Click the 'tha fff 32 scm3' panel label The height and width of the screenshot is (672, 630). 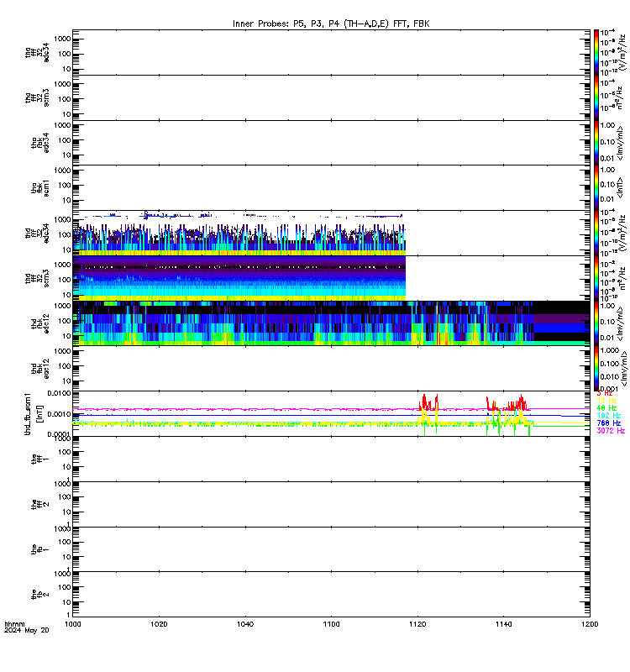point(37,97)
